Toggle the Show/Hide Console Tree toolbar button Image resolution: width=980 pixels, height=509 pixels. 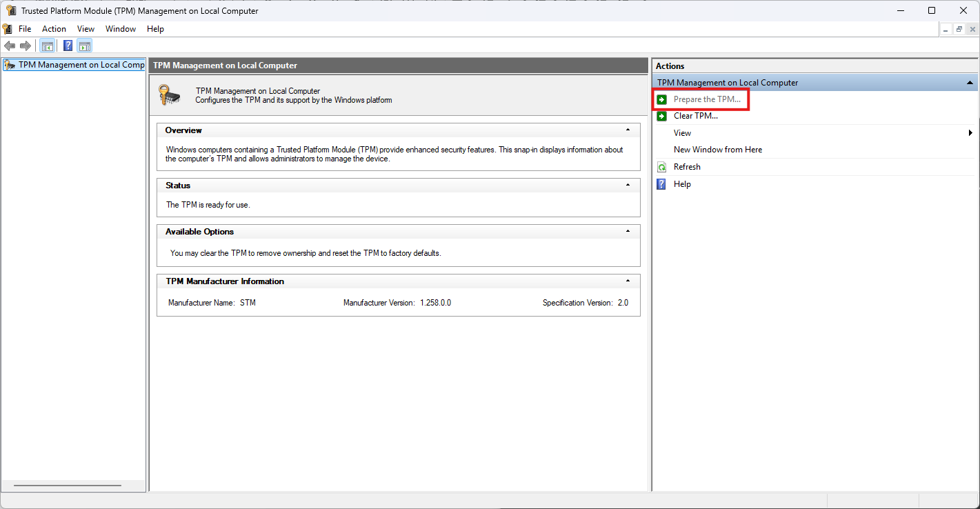point(48,46)
